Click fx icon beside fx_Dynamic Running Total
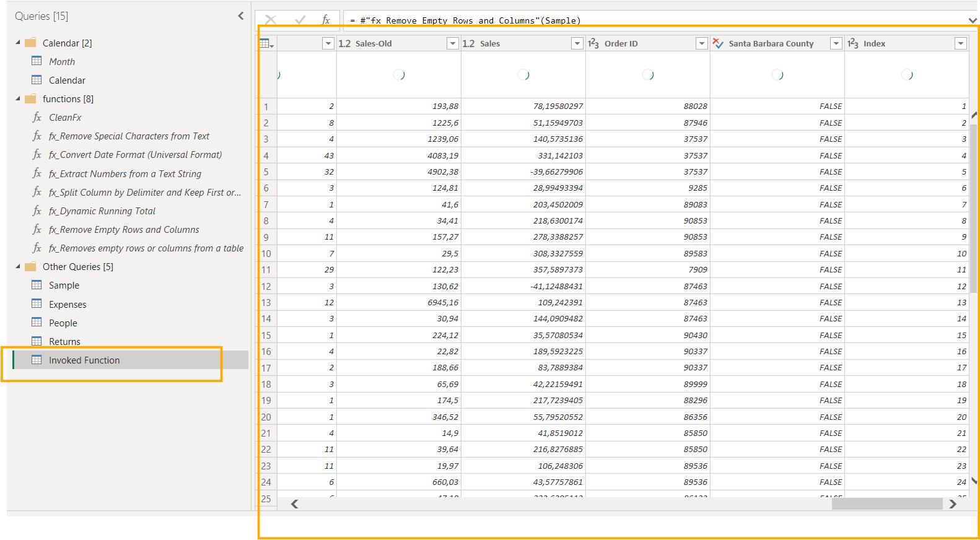Viewport: 980px width, 540px height. pyautogui.click(x=37, y=211)
